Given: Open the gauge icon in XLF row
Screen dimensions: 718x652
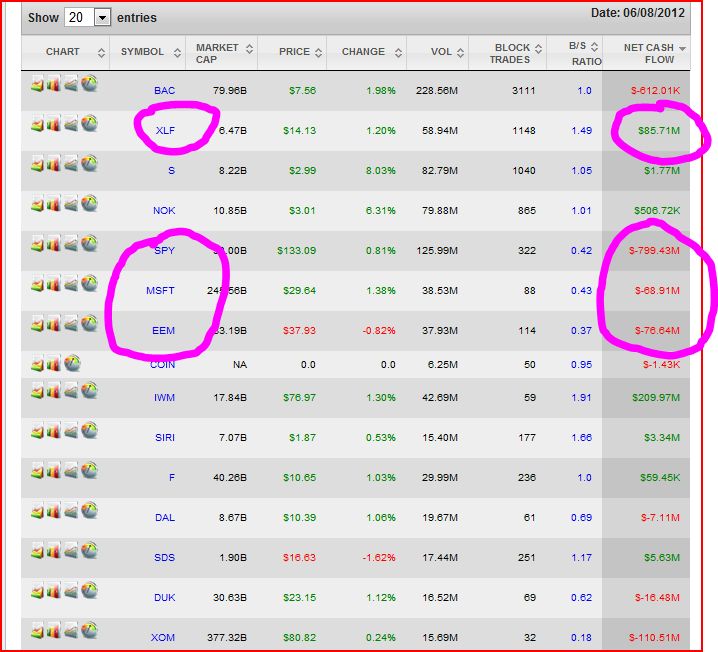Looking at the screenshot, I should click(89, 123).
